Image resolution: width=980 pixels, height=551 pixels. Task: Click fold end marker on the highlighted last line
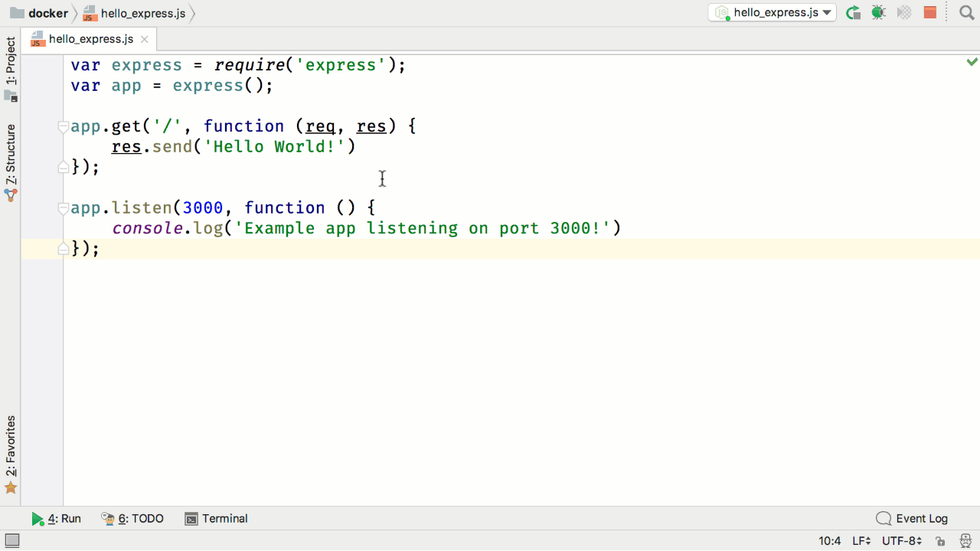(x=64, y=248)
